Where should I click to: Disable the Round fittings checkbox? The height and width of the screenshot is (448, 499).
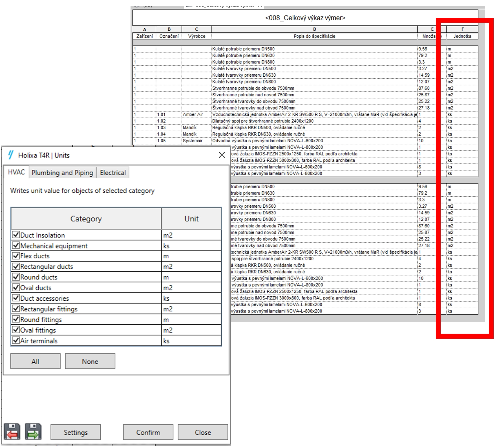pyautogui.click(x=16, y=319)
